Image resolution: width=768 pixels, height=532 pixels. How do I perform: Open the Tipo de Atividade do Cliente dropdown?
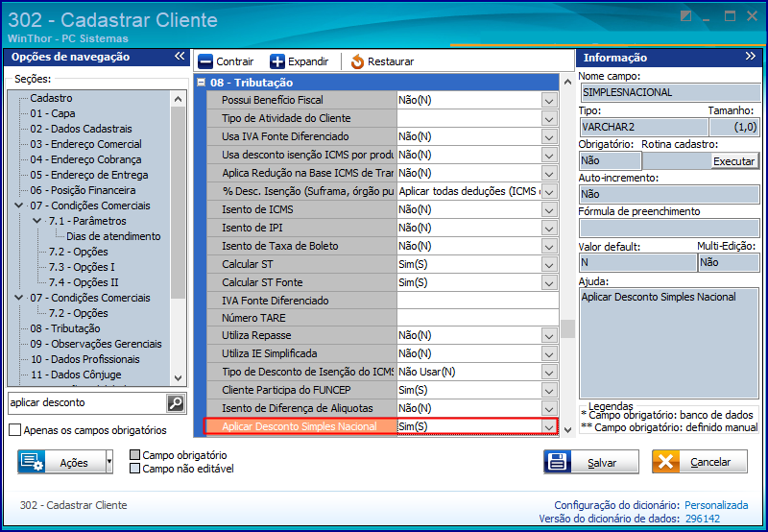click(x=549, y=118)
